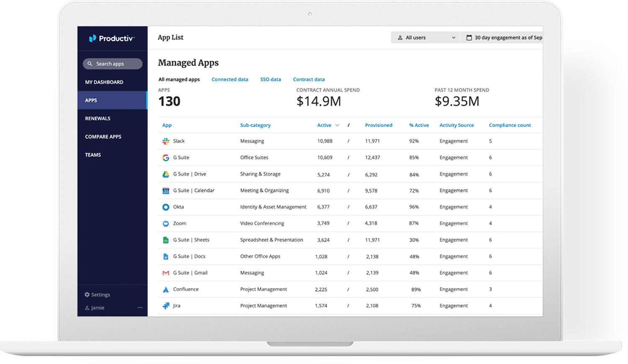Viewport: 628px width, 364px height.
Task: Click the Confluence app icon
Action: pyautogui.click(x=166, y=290)
